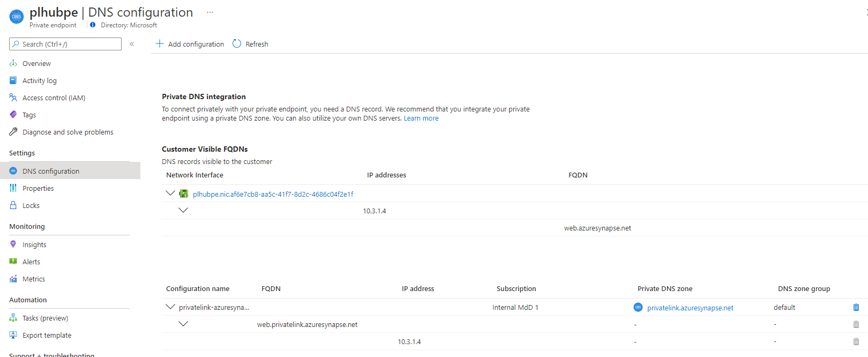Viewport: 868px width, 357px height.
Task: Collapse the 10.3.1.4 IP address row chevron
Action: 183,210
